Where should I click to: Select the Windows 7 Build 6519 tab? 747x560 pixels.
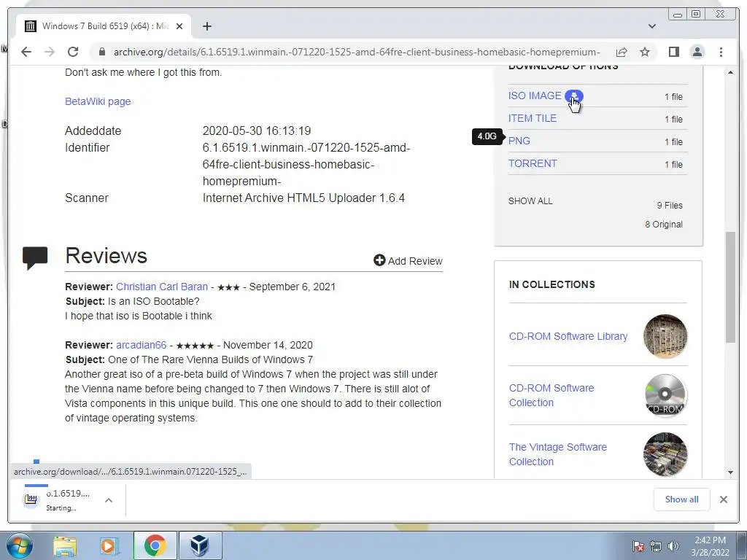point(104,26)
